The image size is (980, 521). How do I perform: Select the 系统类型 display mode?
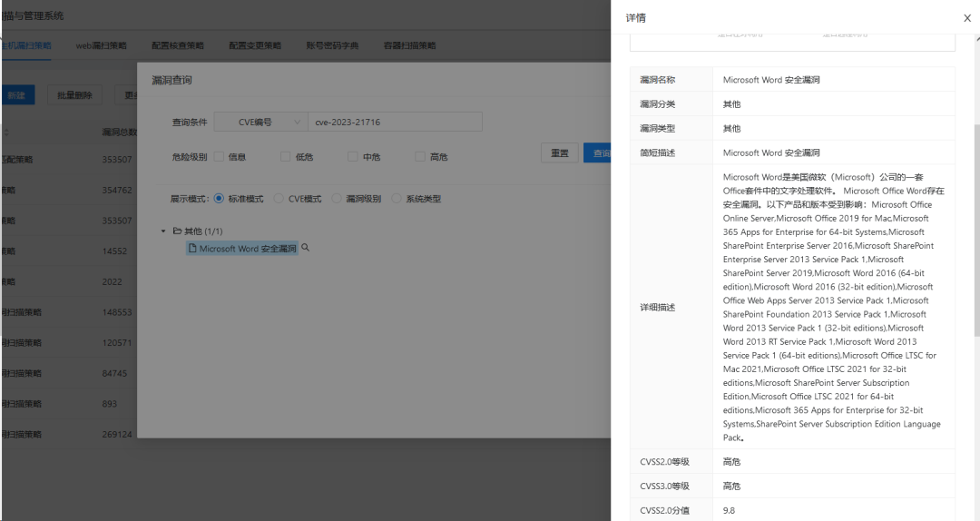(x=397, y=198)
